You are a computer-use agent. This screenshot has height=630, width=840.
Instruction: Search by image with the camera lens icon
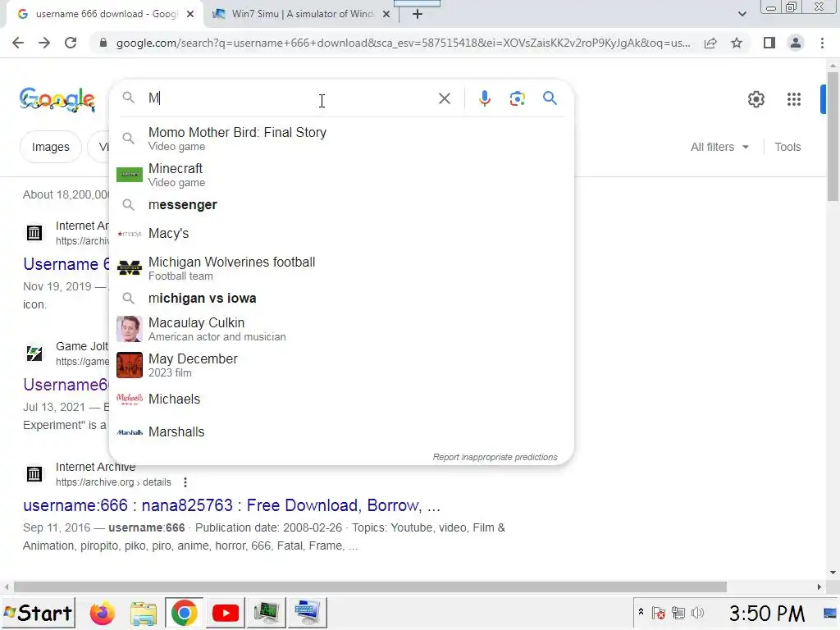point(518,98)
